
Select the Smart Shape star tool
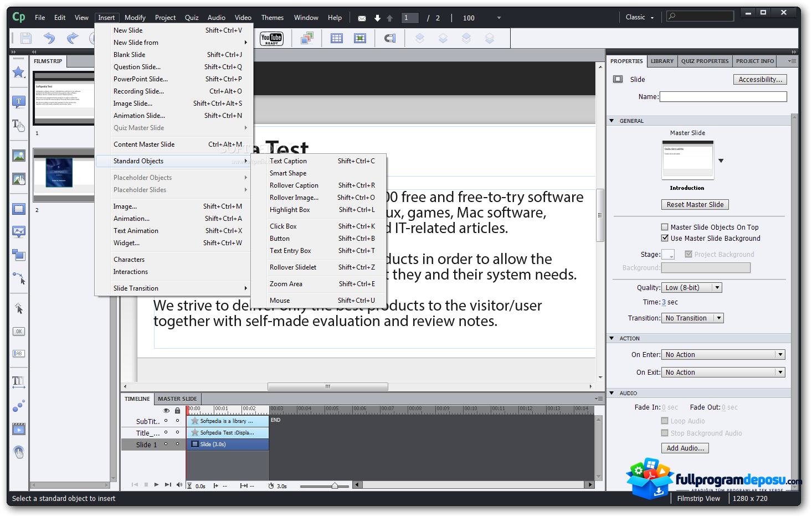[x=19, y=72]
